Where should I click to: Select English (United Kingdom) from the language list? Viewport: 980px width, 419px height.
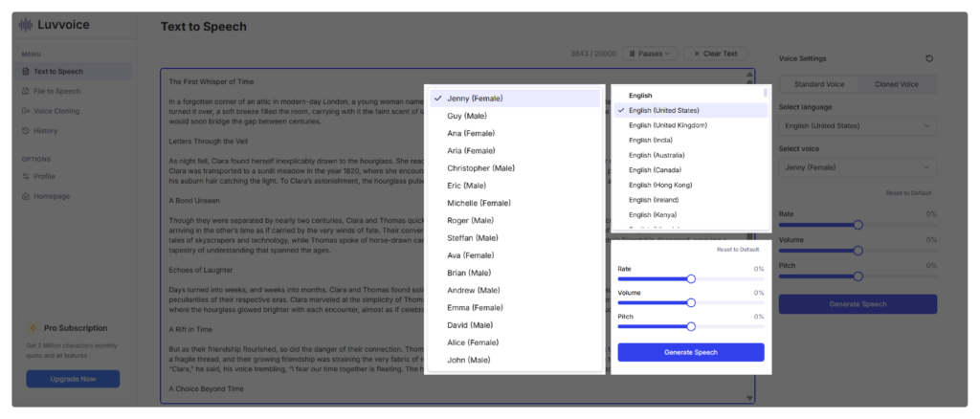pyautogui.click(x=668, y=125)
